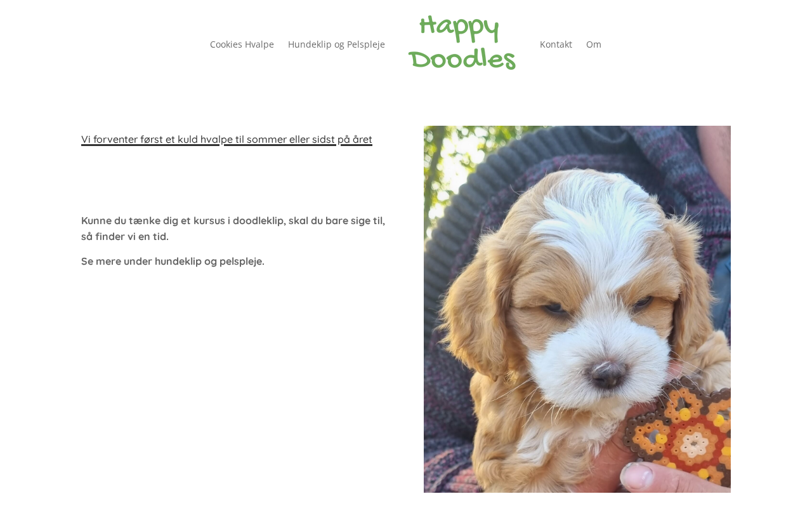Click the Happy Doodles logo
This screenshot has height=508, width=812.
[462, 43]
